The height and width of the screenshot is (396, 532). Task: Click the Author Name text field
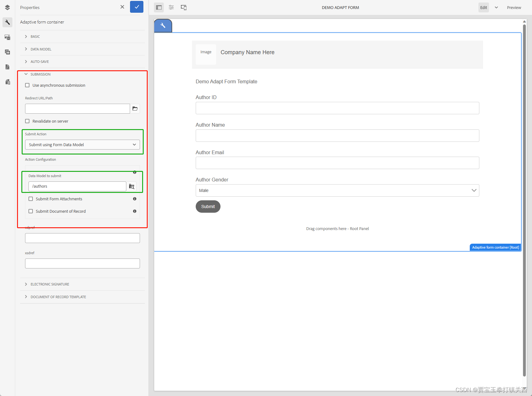point(337,136)
